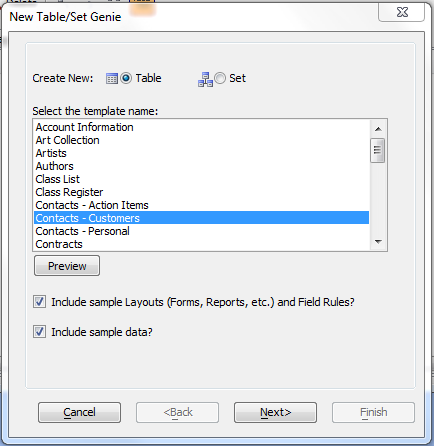Click the Preview button
434x446 pixels.
click(x=67, y=266)
